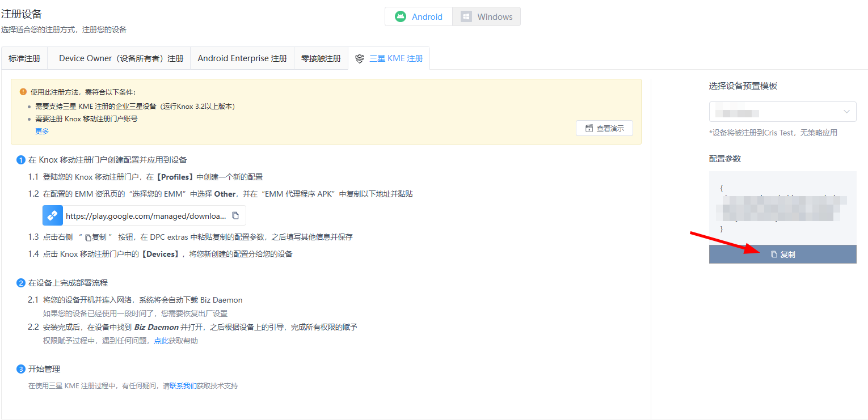Click the 开始管理 step heading
Screen dimensions: 868x420
click(44, 369)
